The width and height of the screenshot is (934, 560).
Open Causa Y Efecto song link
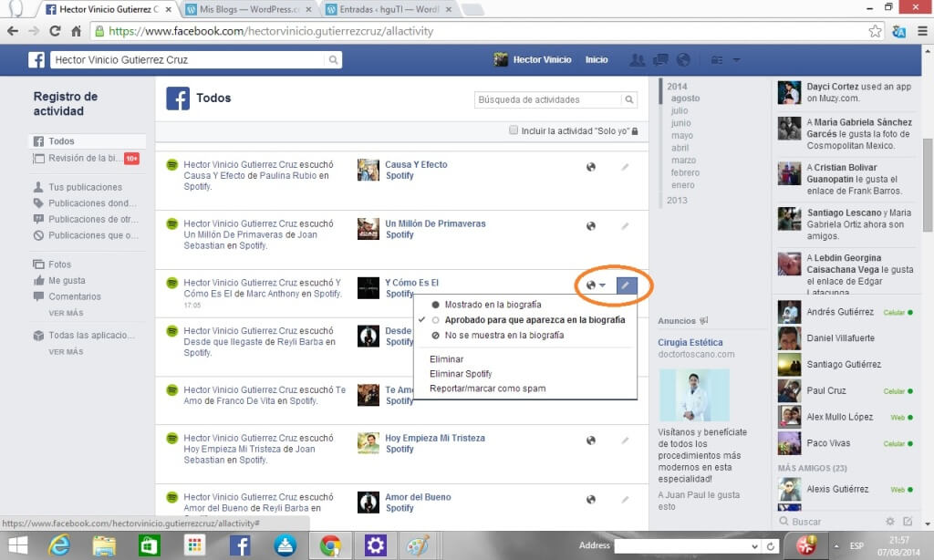click(x=416, y=164)
